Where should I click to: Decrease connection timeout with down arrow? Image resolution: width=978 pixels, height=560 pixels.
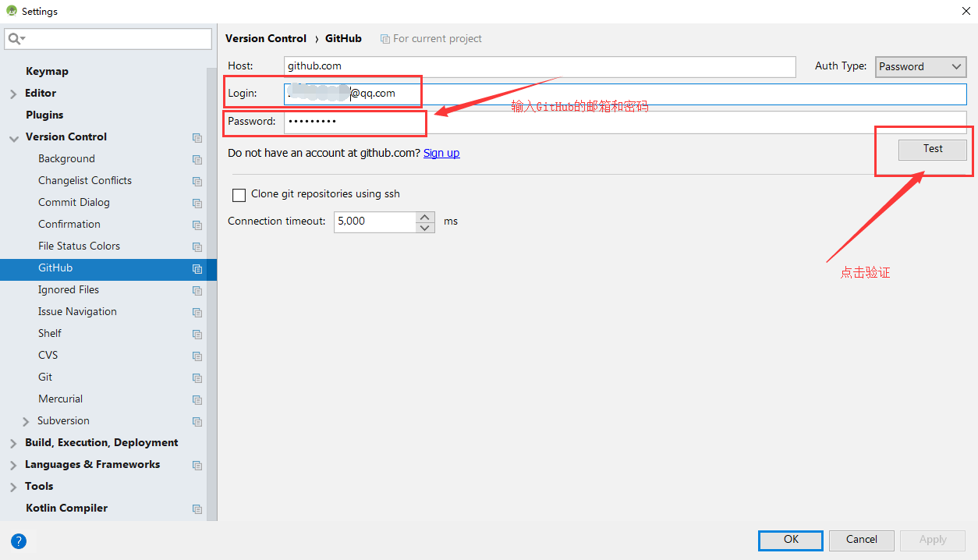point(425,228)
